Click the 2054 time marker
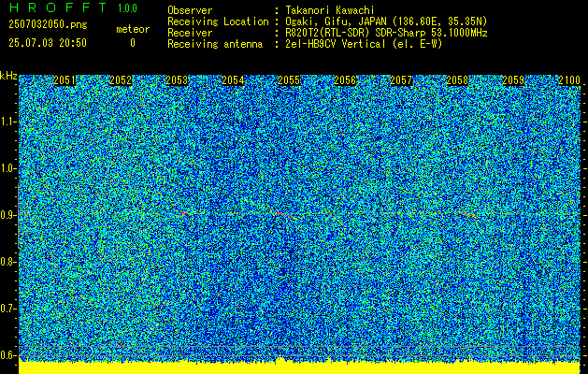The image size is (588, 374). pos(233,80)
